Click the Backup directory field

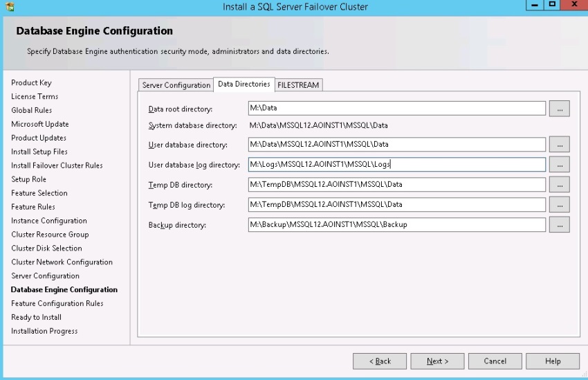397,225
